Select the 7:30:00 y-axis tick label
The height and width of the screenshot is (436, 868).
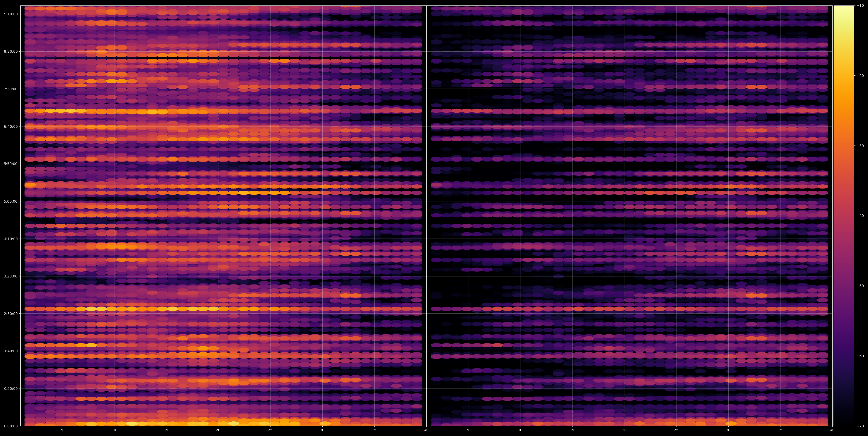click(11, 89)
